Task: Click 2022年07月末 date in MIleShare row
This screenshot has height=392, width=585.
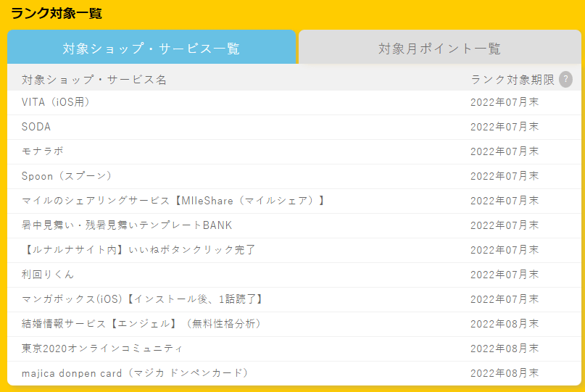Action: [505, 201]
